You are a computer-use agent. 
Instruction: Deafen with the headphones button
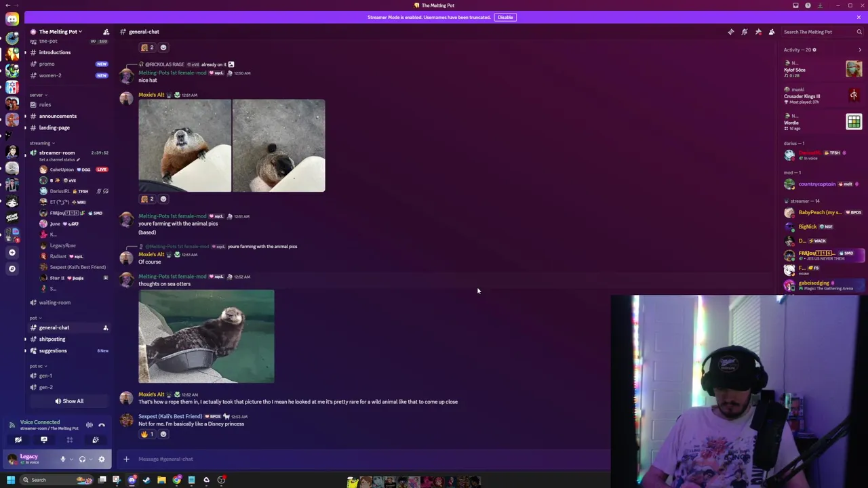tap(82, 460)
